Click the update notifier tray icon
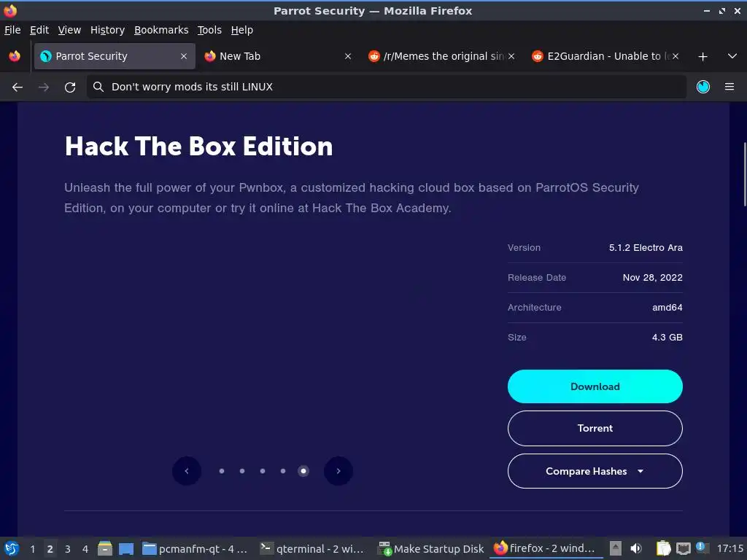 [x=702, y=548]
